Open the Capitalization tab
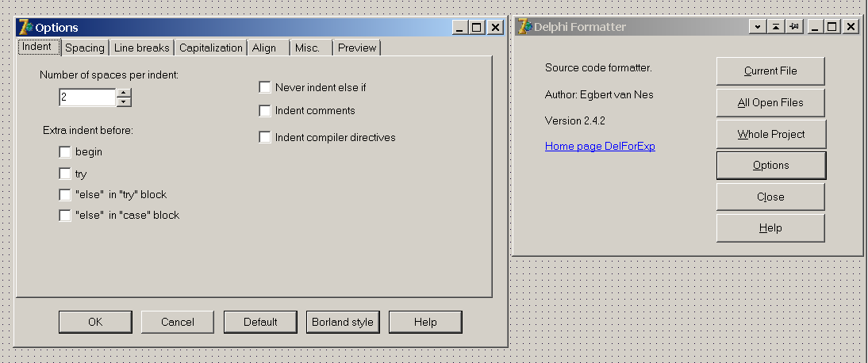Image resolution: width=868 pixels, height=363 pixels. (x=211, y=48)
